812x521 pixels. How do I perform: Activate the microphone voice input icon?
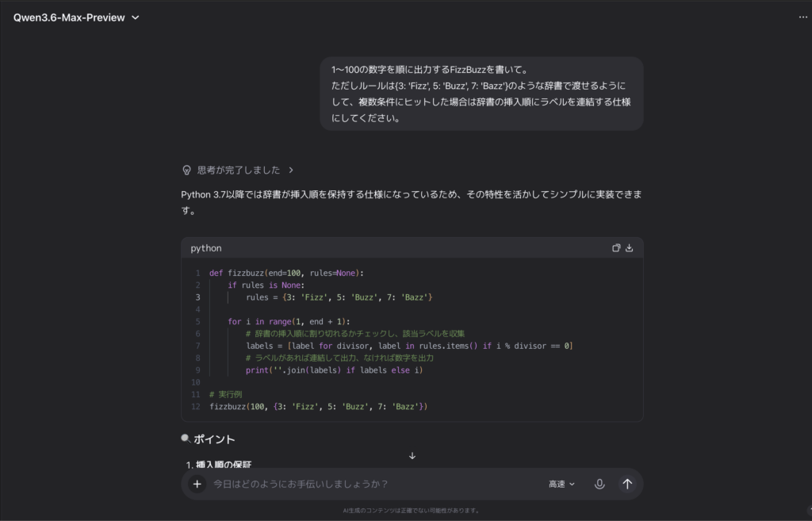pyautogui.click(x=600, y=484)
